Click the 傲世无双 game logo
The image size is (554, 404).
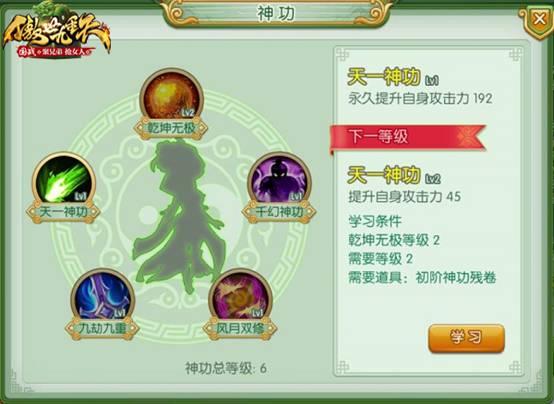click(x=56, y=33)
